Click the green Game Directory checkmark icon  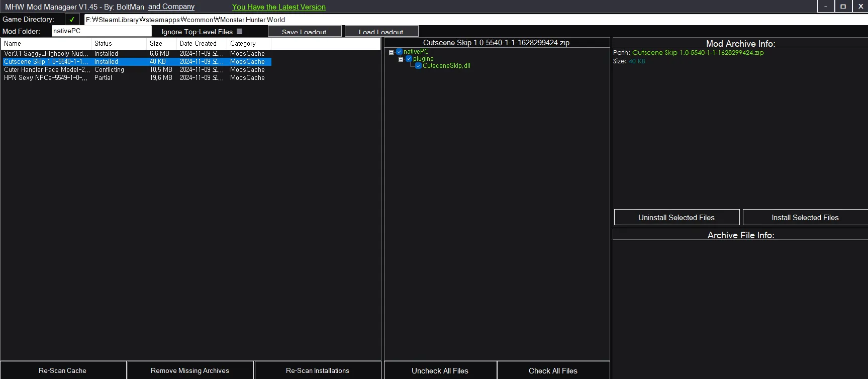72,20
